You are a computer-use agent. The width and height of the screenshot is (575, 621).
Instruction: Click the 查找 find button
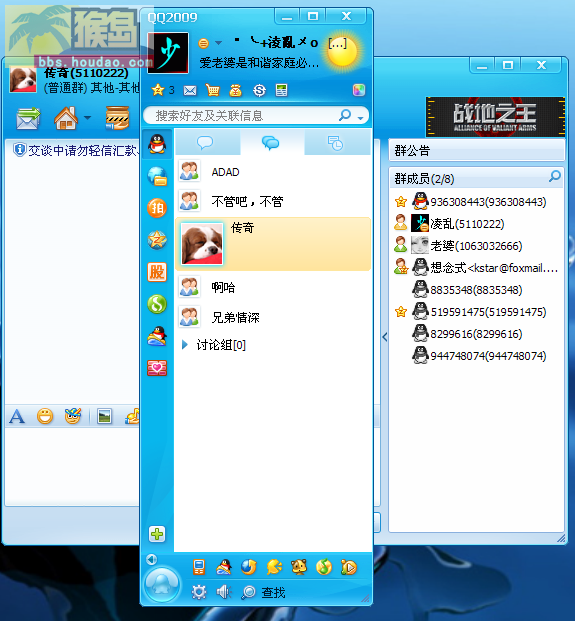(x=263, y=592)
